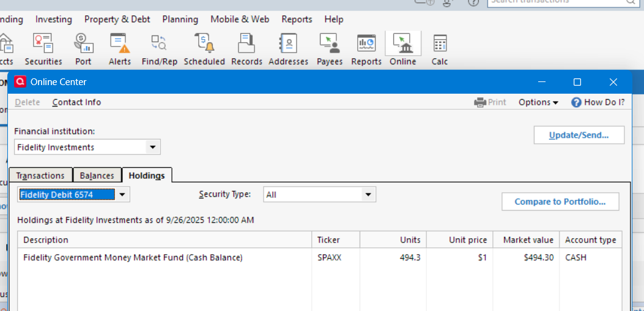The width and height of the screenshot is (644, 311).
Task: Click the Account type column header
Action: pyautogui.click(x=590, y=240)
